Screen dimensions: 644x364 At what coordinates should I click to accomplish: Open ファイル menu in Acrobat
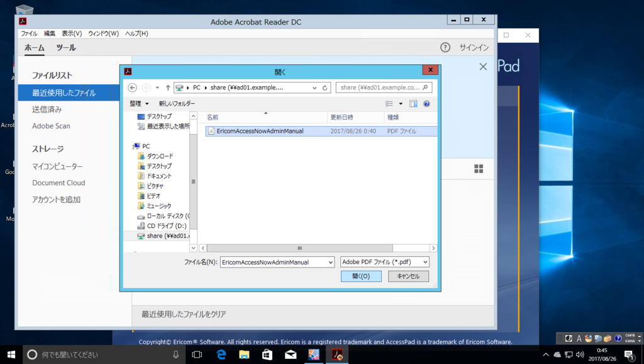click(x=29, y=33)
